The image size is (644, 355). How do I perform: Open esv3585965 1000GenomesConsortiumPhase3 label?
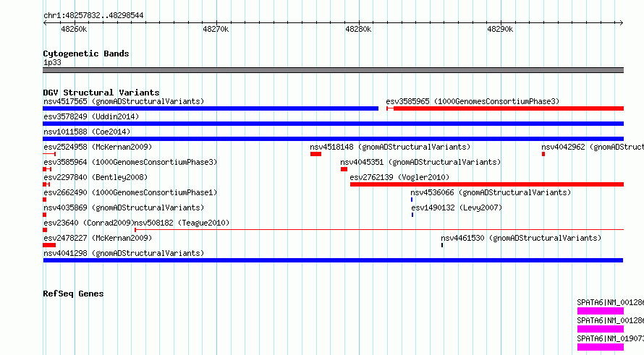pyautogui.click(x=473, y=101)
